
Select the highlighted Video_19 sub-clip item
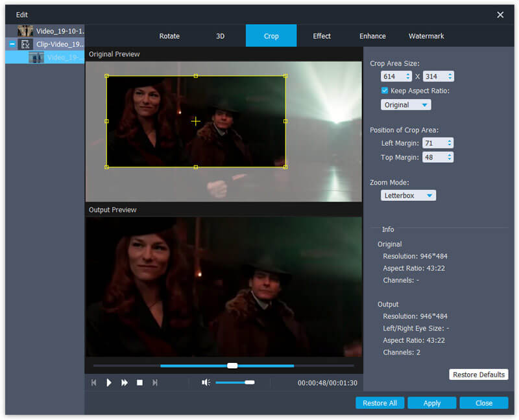pos(45,57)
